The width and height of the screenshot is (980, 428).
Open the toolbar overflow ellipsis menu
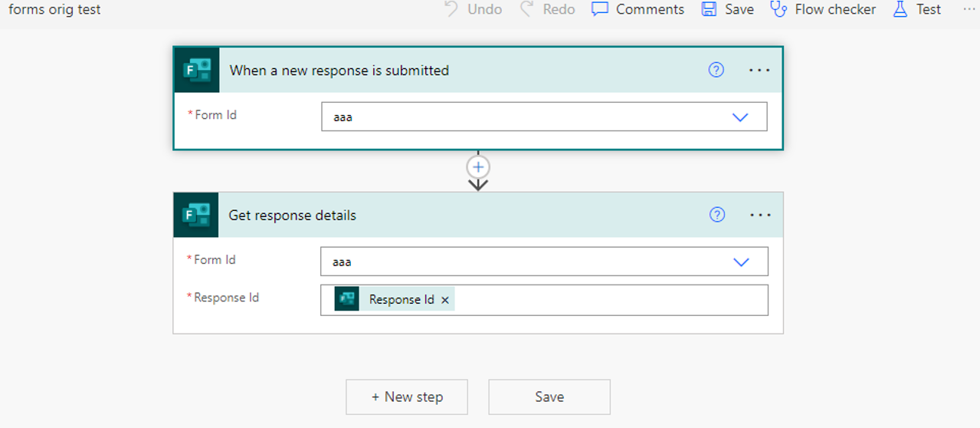[969, 9]
